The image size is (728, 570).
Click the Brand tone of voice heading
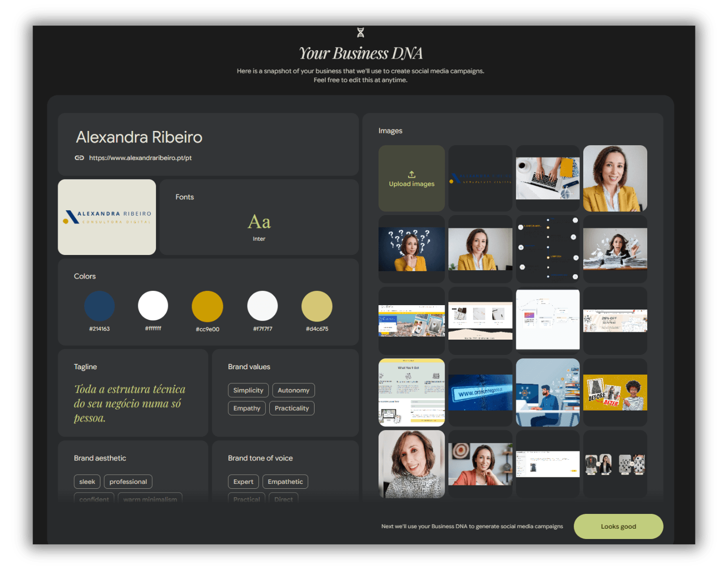(x=260, y=458)
